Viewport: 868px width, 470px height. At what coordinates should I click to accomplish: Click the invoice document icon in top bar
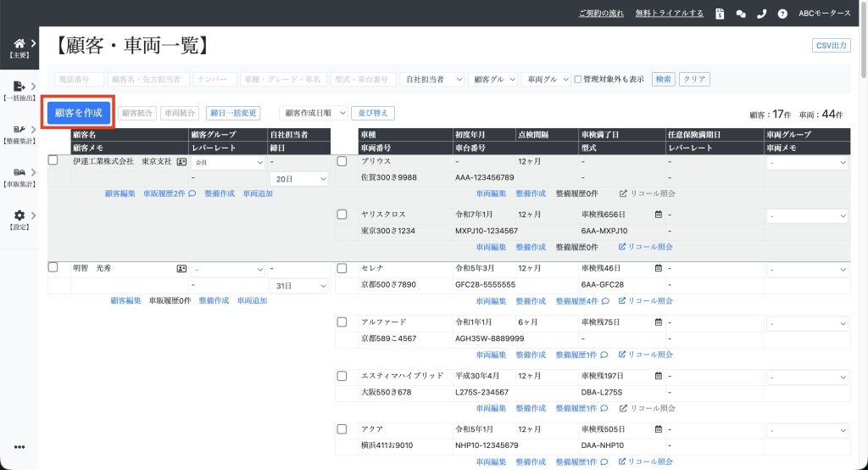[720, 14]
